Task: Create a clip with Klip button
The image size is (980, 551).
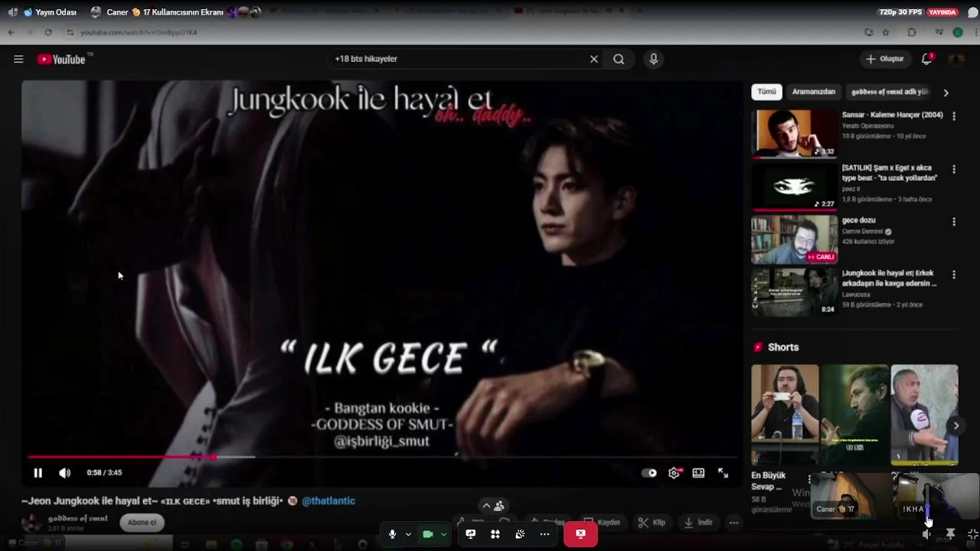Action: pyautogui.click(x=652, y=523)
